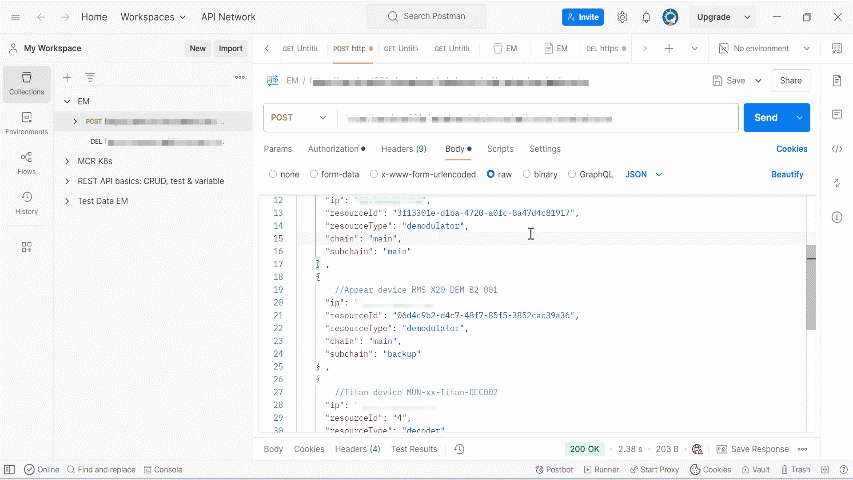Screen dimensions: 853x480
Task: Click the Search Postman field
Action: coord(426,16)
